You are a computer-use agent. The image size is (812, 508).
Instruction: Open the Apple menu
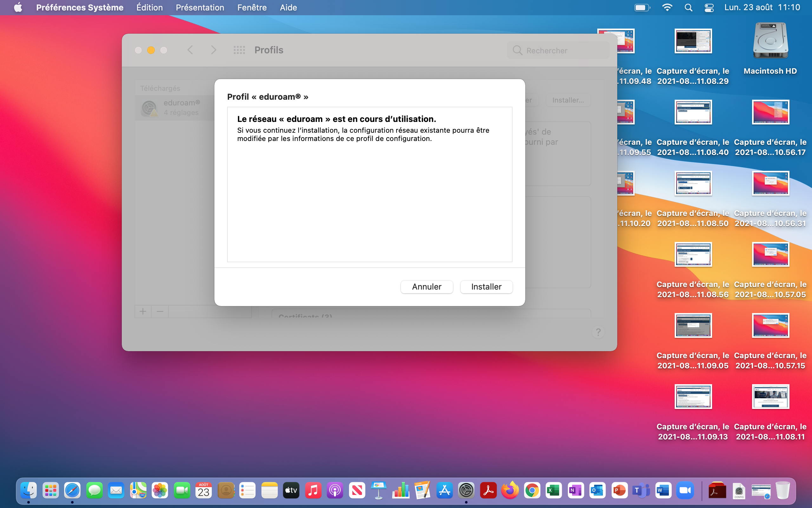(x=18, y=7)
